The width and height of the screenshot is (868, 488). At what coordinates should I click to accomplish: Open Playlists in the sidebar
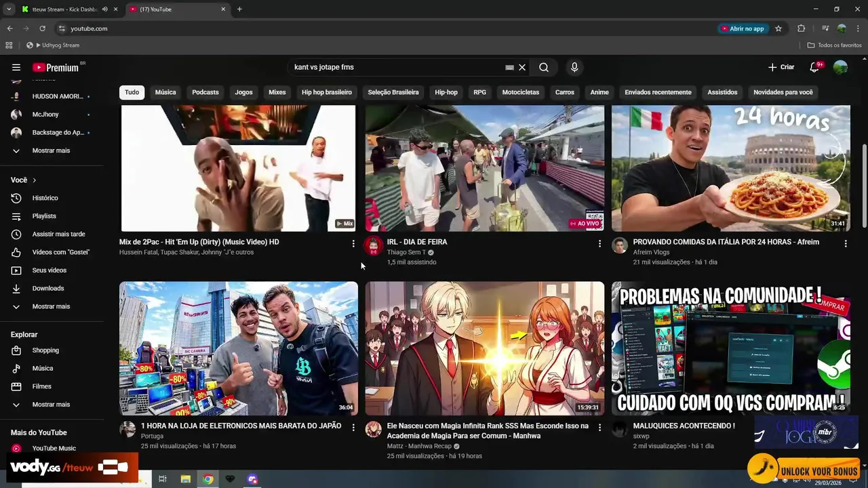pyautogui.click(x=44, y=216)
